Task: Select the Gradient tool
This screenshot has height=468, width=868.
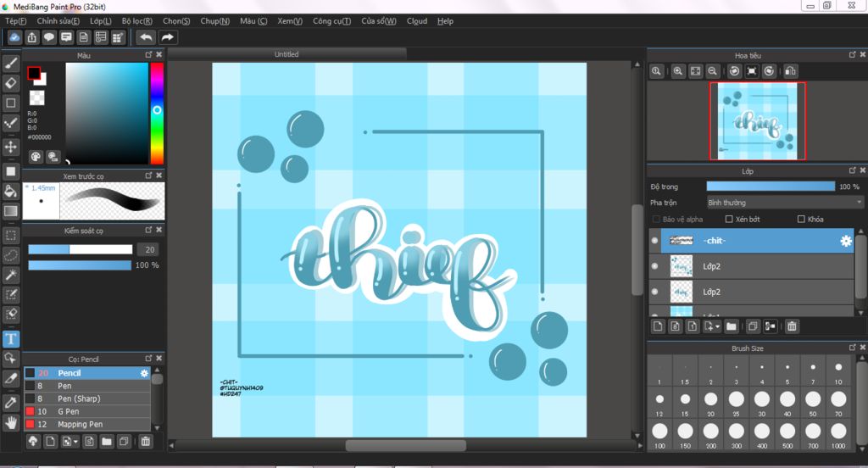Action: tap(10, 211)
